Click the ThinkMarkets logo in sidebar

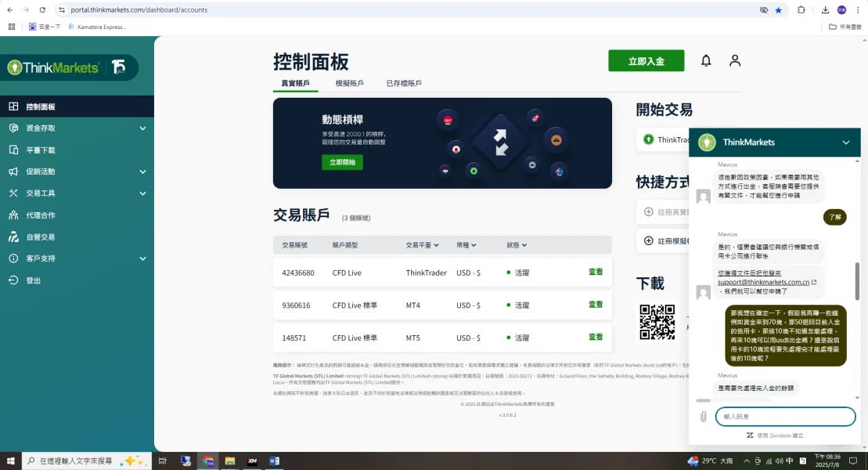click(x=53, y=67)
